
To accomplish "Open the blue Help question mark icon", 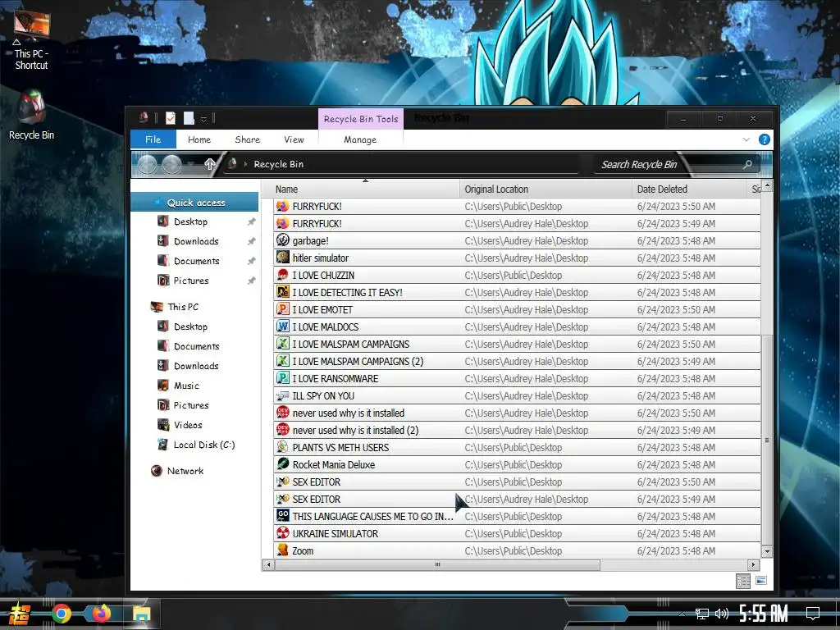I will (x=765, y=139).
